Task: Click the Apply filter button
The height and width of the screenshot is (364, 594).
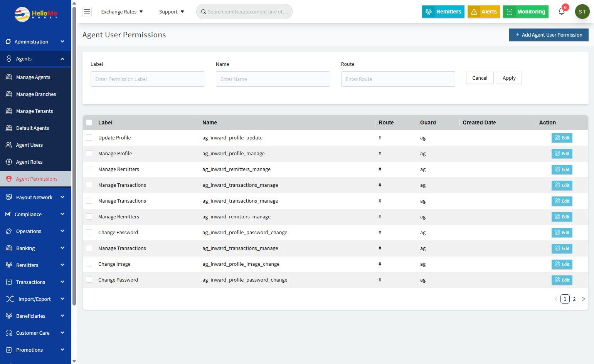Action: tap(509, 78)
